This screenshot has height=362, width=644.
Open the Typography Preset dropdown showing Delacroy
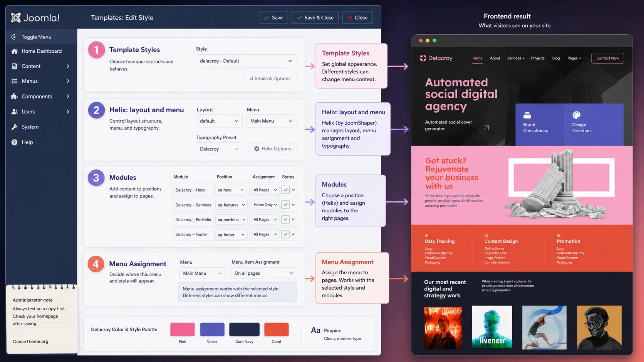pos(219,149)
